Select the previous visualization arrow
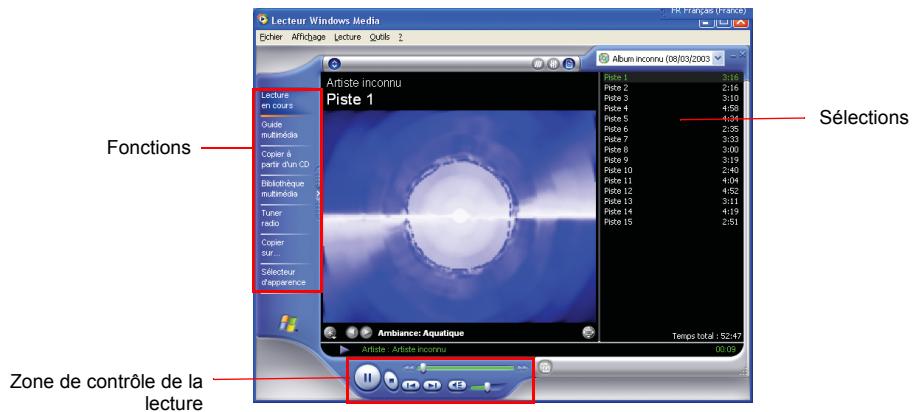 (351, 332)
